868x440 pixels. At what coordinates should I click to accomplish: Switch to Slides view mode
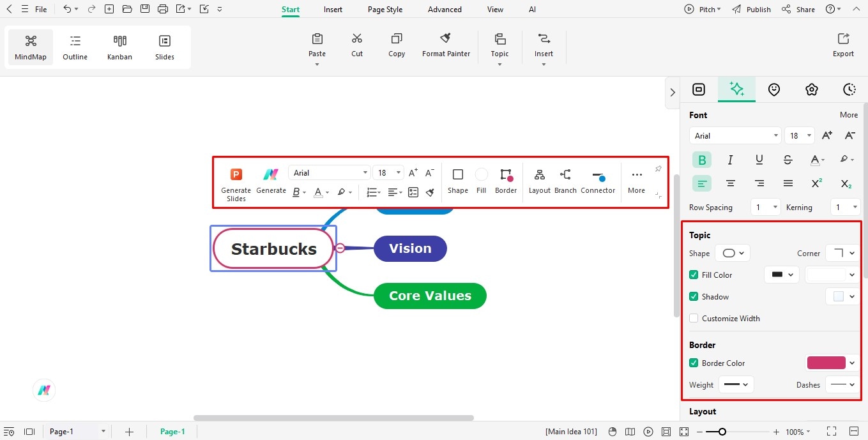pos(165,48)
